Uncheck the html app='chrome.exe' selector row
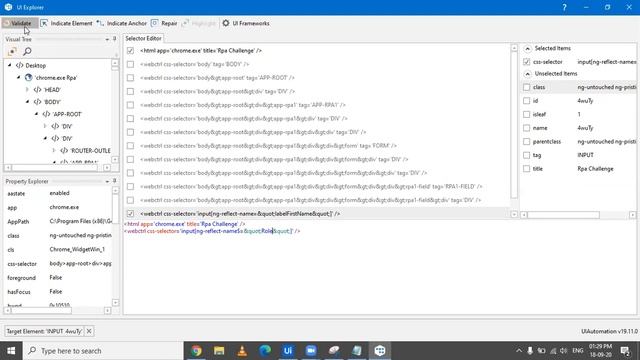Screen dimensions: 640x360 click(130, 51)
